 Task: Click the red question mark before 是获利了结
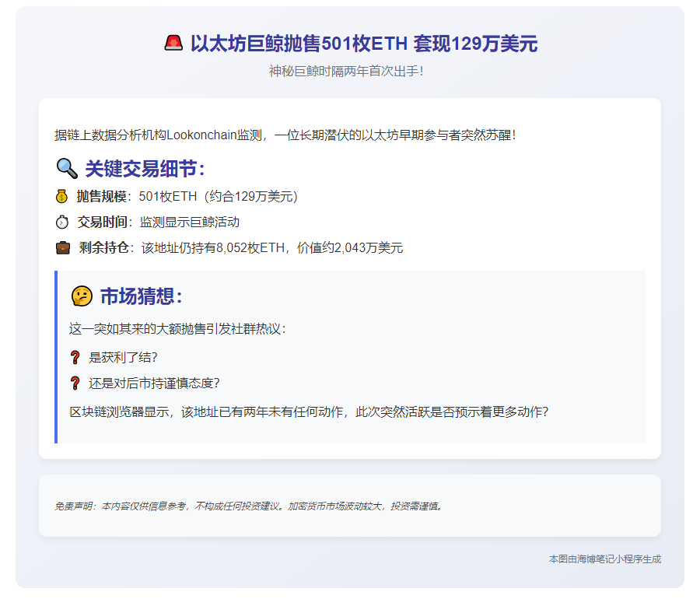[x=75, y=357]
